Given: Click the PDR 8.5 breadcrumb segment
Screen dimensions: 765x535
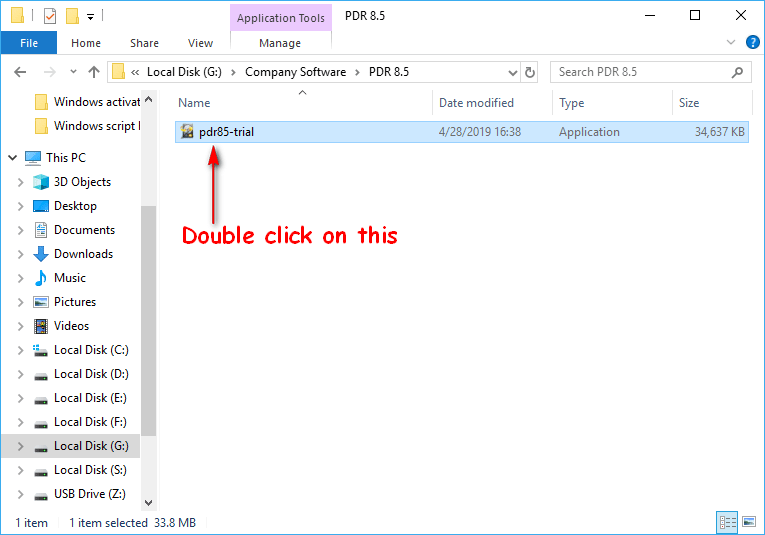Looking at the screenshot, I should coord(389,72).
